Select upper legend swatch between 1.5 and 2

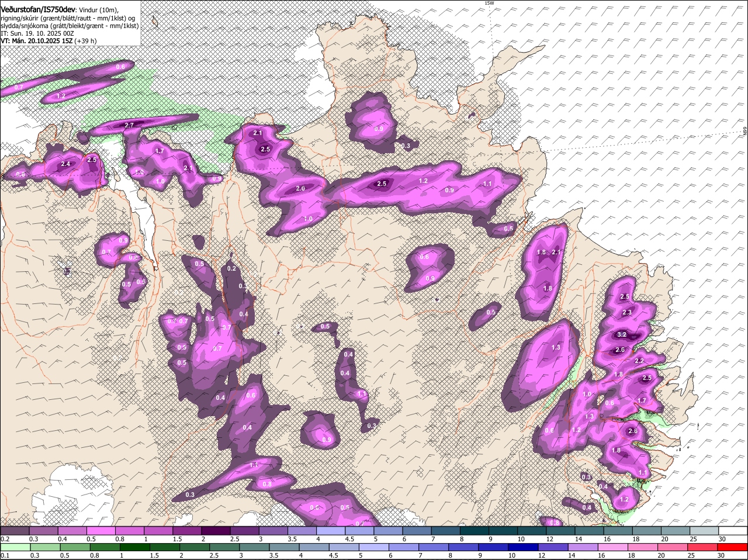187,531
